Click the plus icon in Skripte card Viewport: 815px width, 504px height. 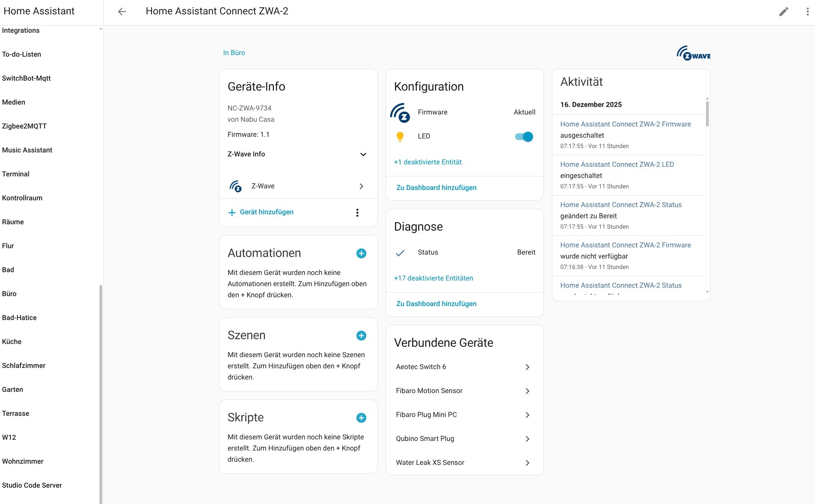[361, 418]
